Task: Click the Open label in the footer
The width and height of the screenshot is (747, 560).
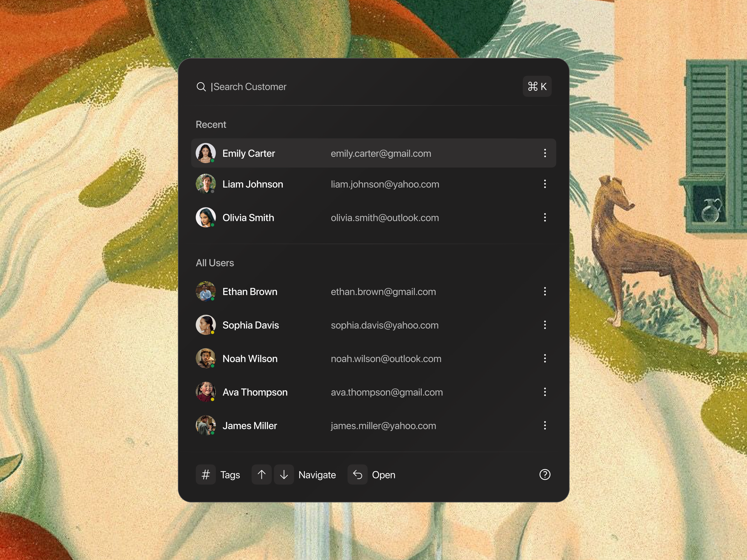Action: 384,475
